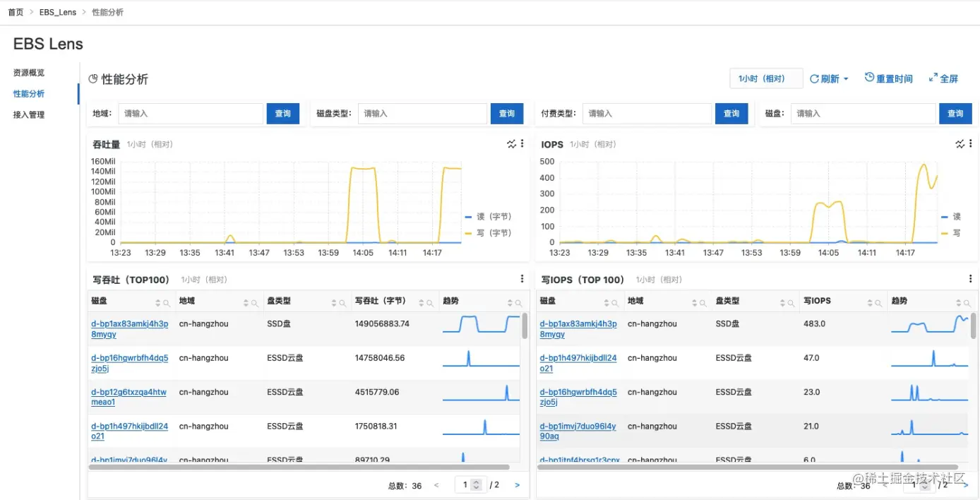Click the 磁盘类型 filter input field
Image resolution: width=980 pixels, height=500 pixels.
pyautogui.click(x=422, y=113)
